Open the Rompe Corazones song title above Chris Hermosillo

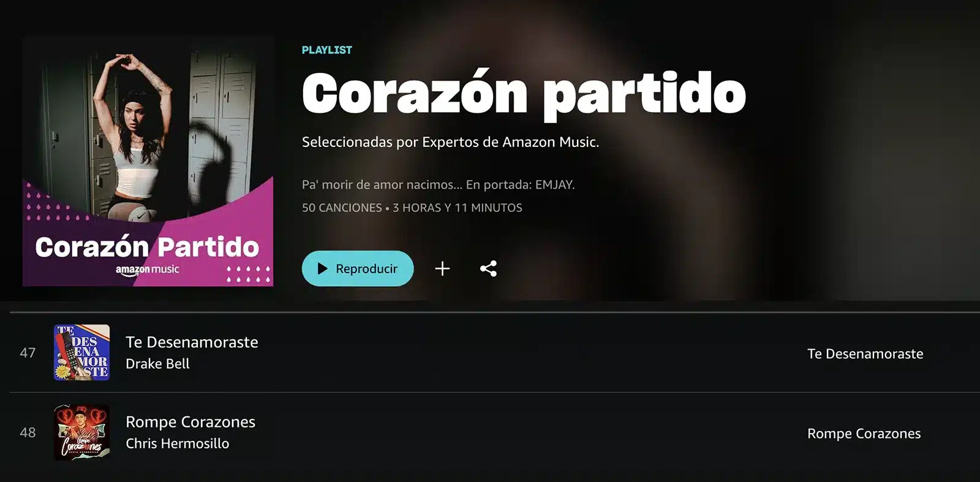pyautogui.click(x=190, y=422)
